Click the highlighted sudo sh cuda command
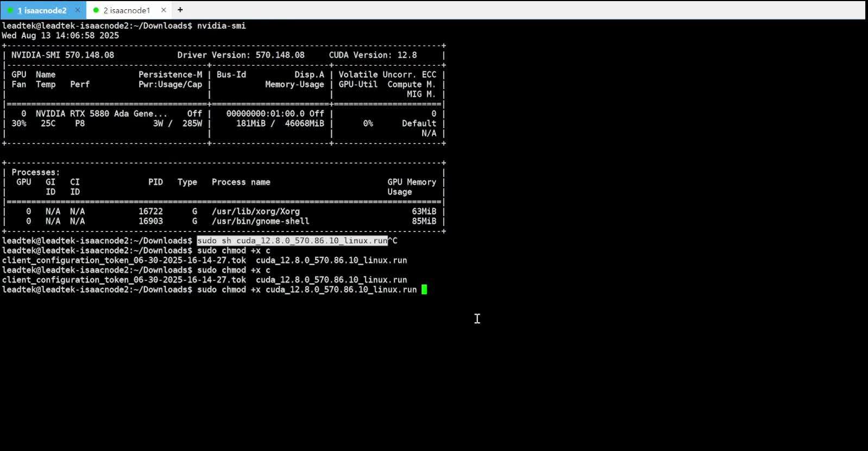The height and width of the screenshot is (451, 868). point(292,241)
